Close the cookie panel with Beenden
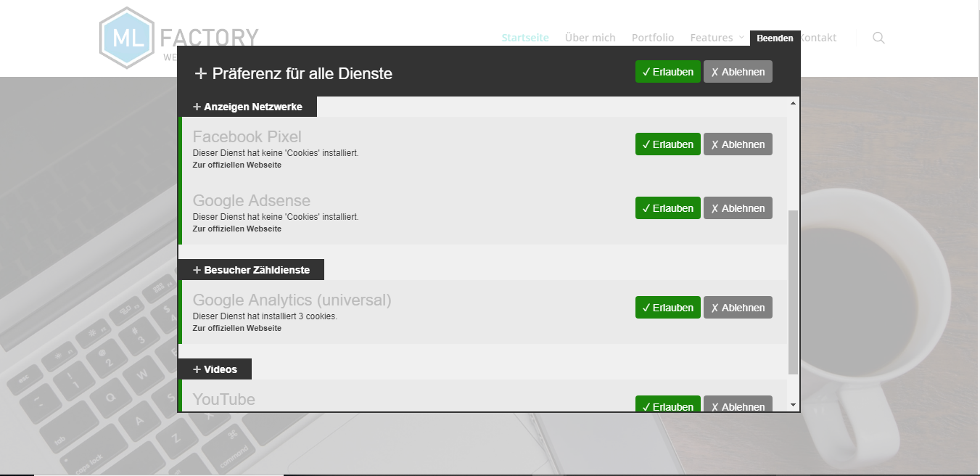 tap(775, 38)
